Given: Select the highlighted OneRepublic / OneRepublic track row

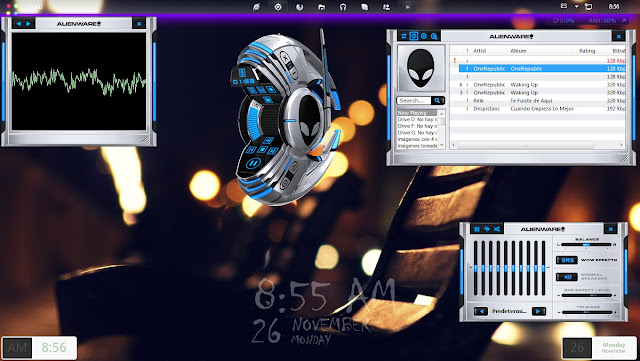Looking at the screenshot, I should [x=542, y=69].
